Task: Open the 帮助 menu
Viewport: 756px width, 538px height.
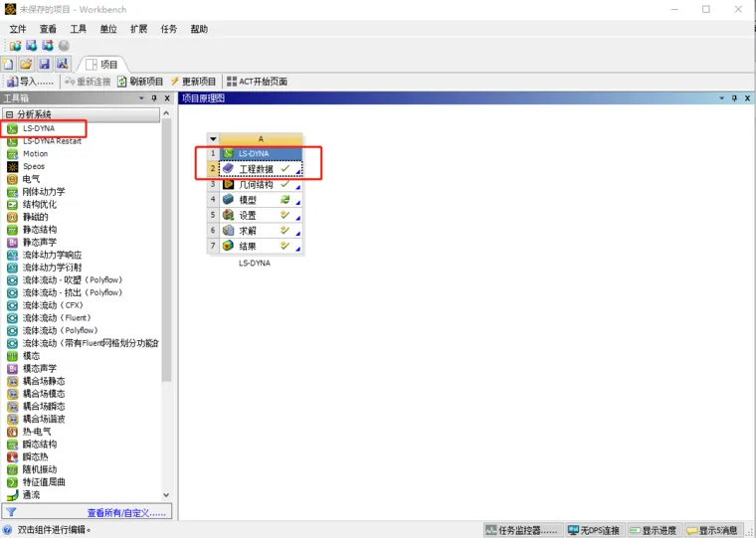Action: click(199, 29)
